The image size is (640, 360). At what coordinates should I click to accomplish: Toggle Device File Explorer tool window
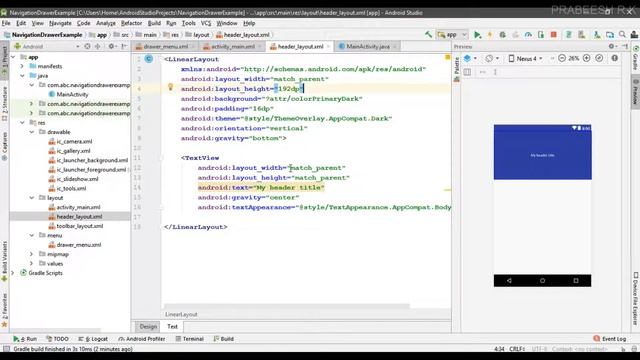click(x=636, y=299)
